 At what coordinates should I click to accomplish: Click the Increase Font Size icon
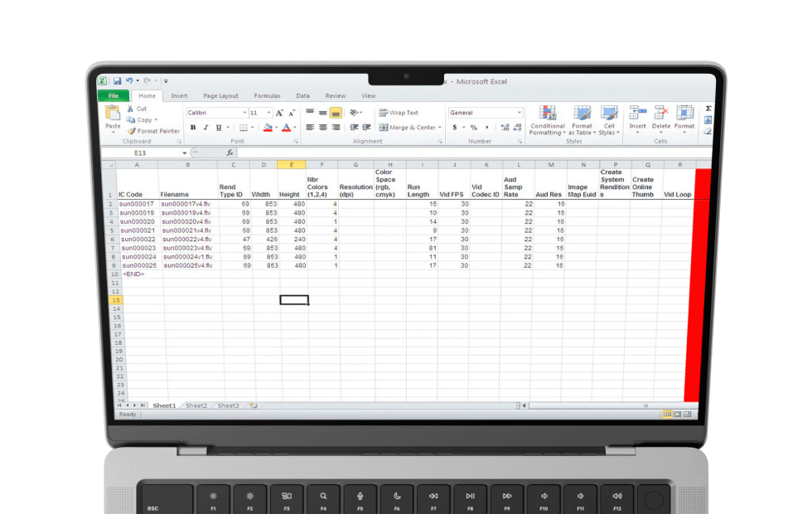278,113
